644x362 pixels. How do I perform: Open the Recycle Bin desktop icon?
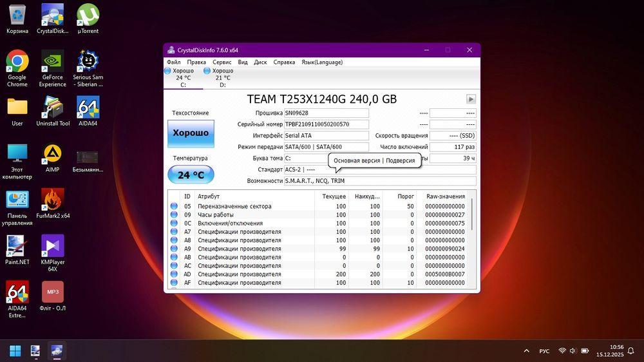coord(17,19)
